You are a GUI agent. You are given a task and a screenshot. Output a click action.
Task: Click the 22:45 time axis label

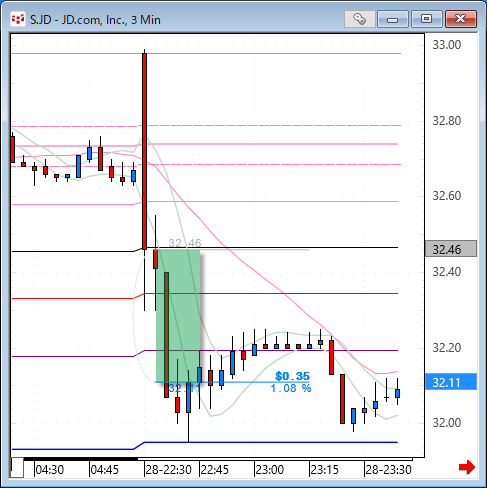coord(215,470)
